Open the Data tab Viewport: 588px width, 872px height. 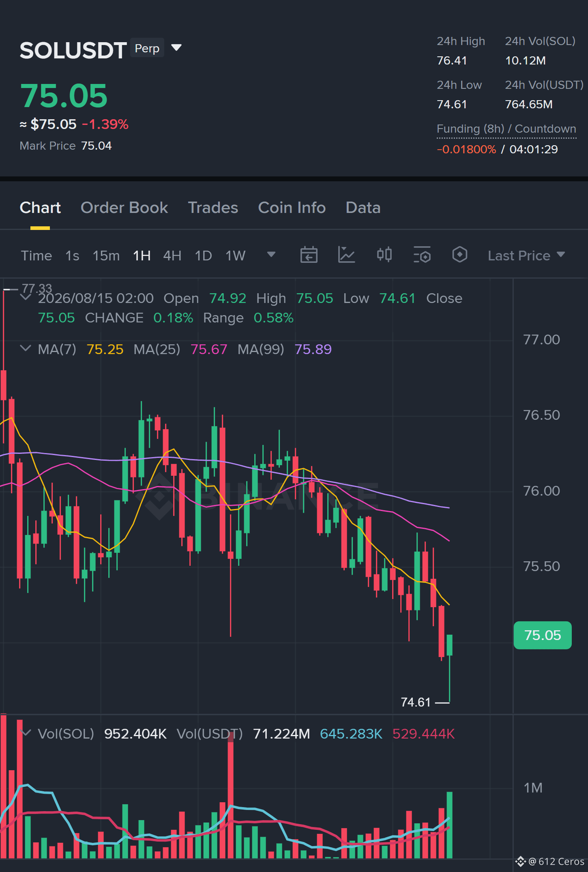click(x=363, y=208)
